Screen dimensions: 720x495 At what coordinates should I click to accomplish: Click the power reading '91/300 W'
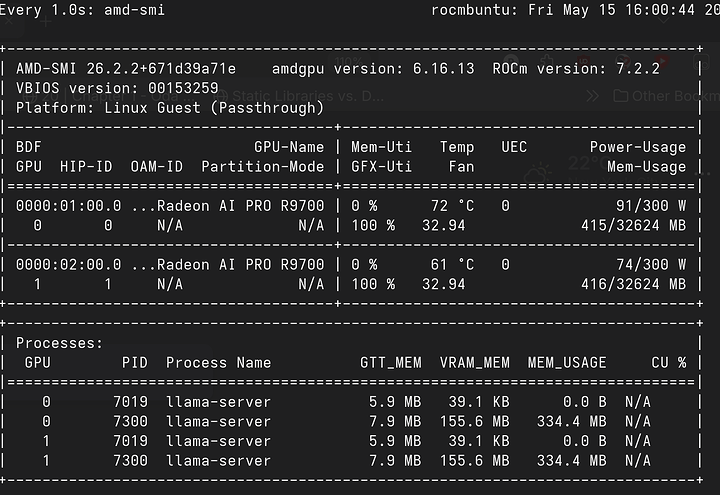coord(651,206)
